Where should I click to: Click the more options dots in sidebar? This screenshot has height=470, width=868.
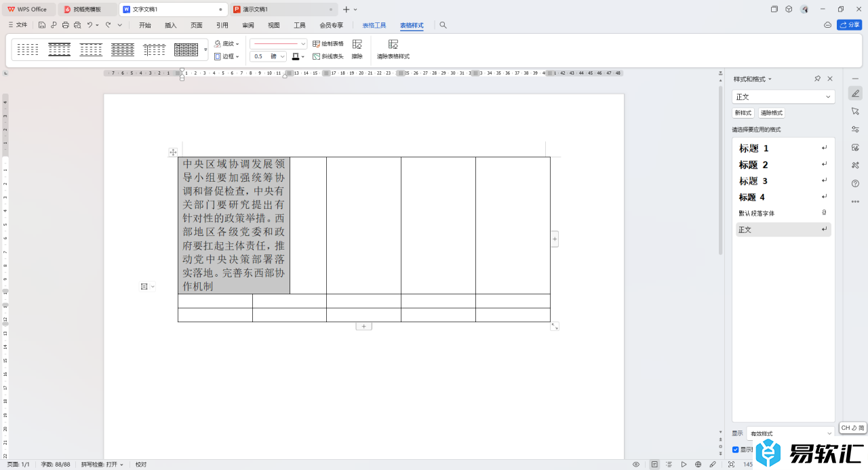(855, 201)
